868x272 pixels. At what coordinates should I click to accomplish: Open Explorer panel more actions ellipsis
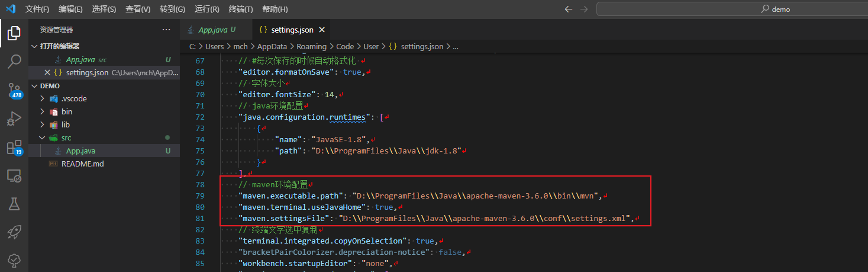click(x=166, y=29)
